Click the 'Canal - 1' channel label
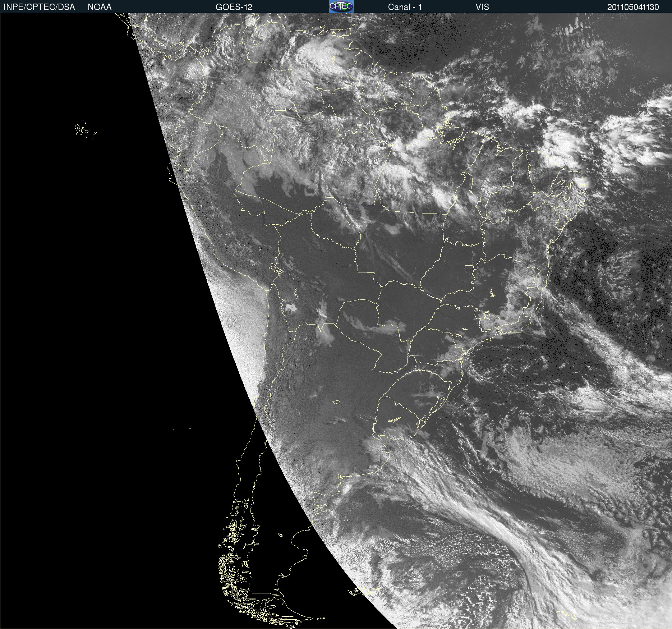 point(405,7)
